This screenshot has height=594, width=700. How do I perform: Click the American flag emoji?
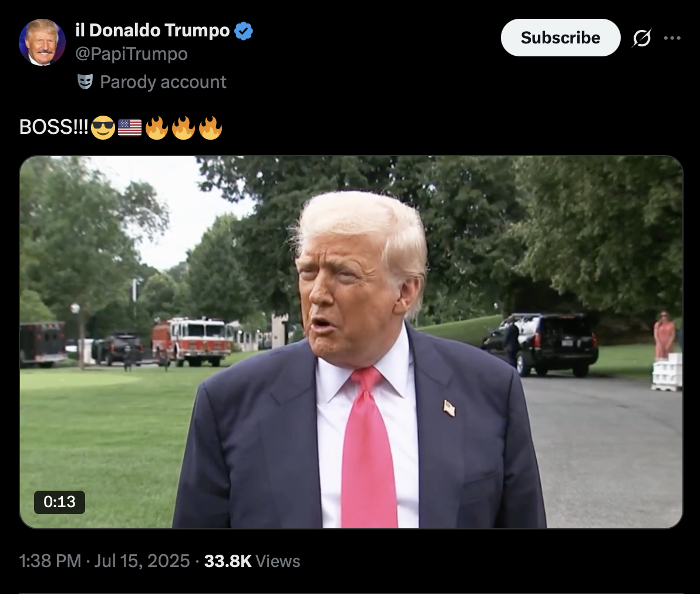coord(130,127)
